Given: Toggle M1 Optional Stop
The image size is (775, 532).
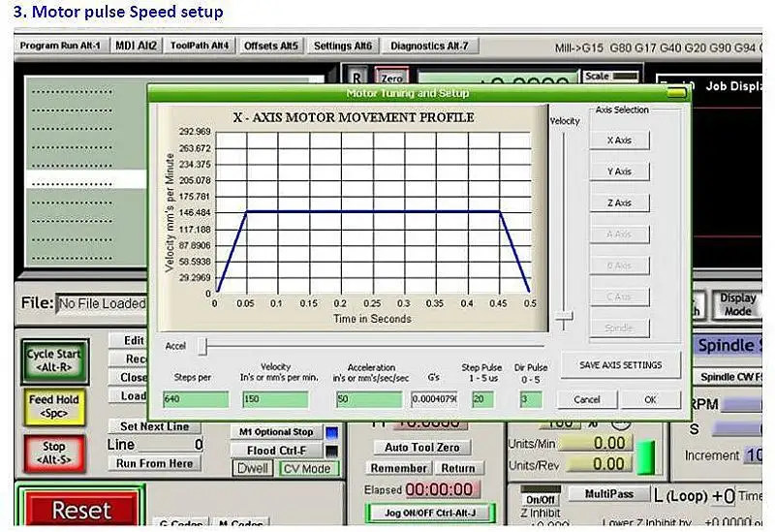Looking at the screenshot, I should [276, 432].
